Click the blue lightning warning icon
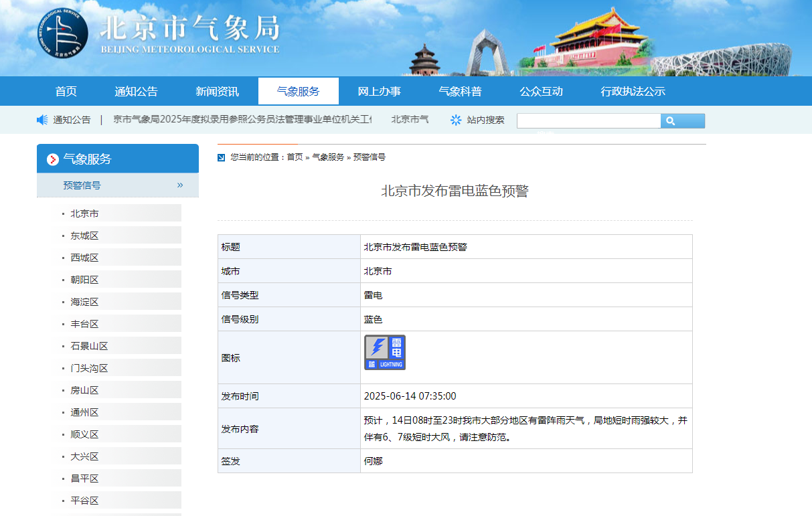812x516 pixels. (385, 353)
